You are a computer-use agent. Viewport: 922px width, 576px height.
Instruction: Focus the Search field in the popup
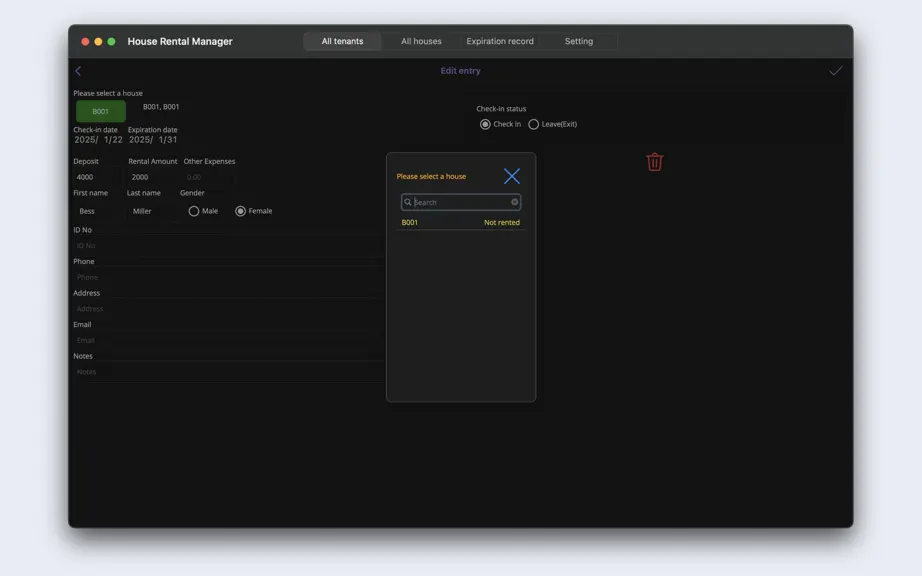(461, 202)
